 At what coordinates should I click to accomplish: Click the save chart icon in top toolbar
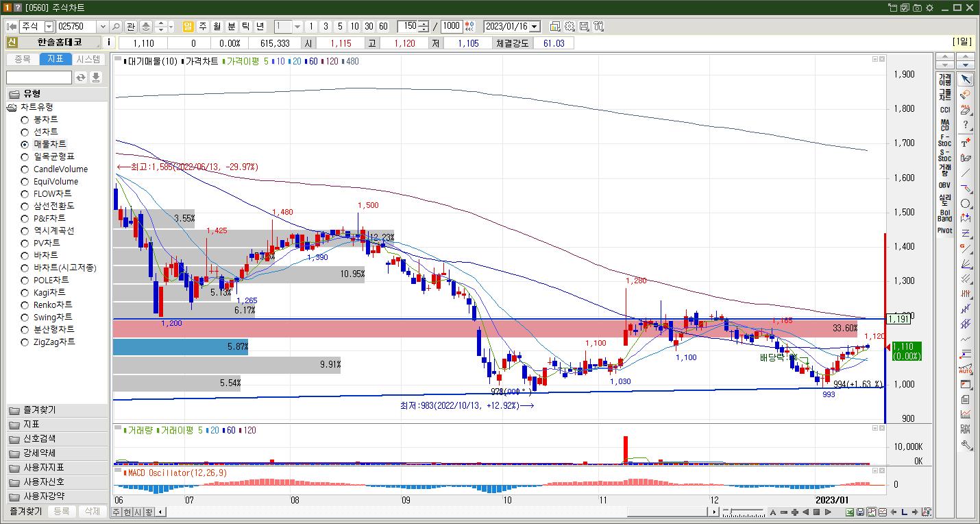pyautogui.click(x=584, y=27)
